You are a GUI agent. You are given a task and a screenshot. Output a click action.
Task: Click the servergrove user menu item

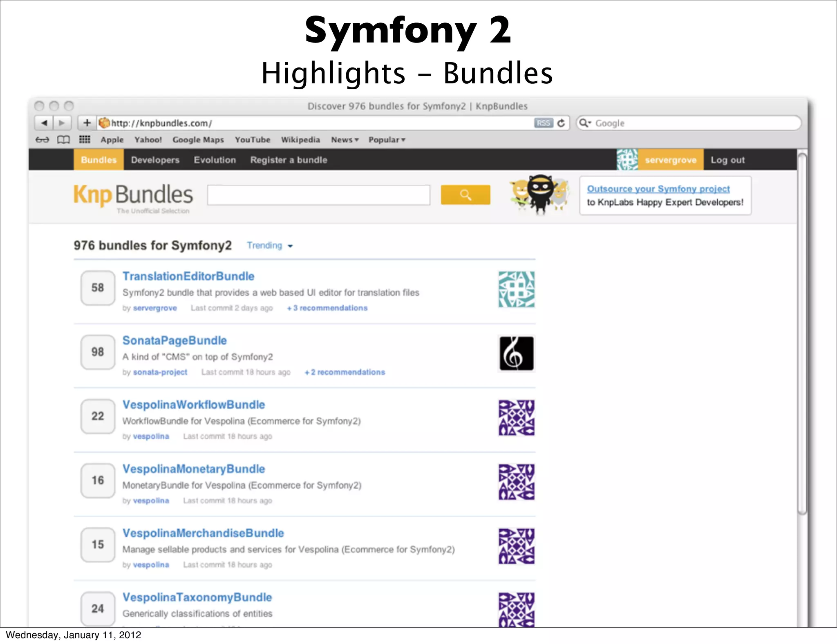tap(671, 160)
